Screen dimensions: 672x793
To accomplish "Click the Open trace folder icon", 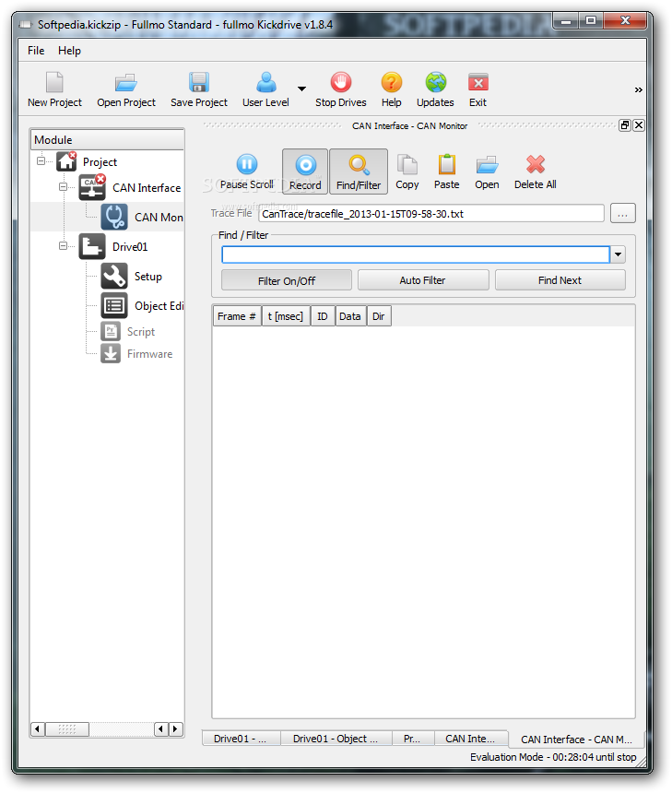I will pos(487,164).
